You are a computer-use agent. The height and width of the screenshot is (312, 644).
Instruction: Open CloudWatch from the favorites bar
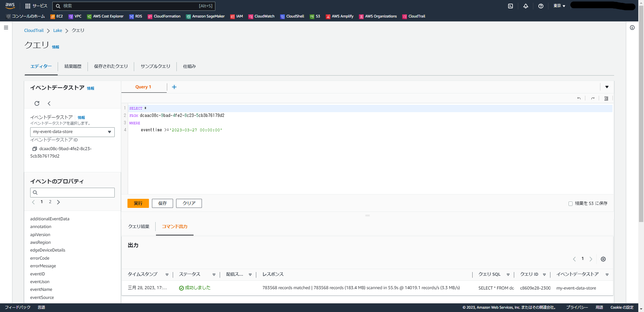(x=261, y=16)
